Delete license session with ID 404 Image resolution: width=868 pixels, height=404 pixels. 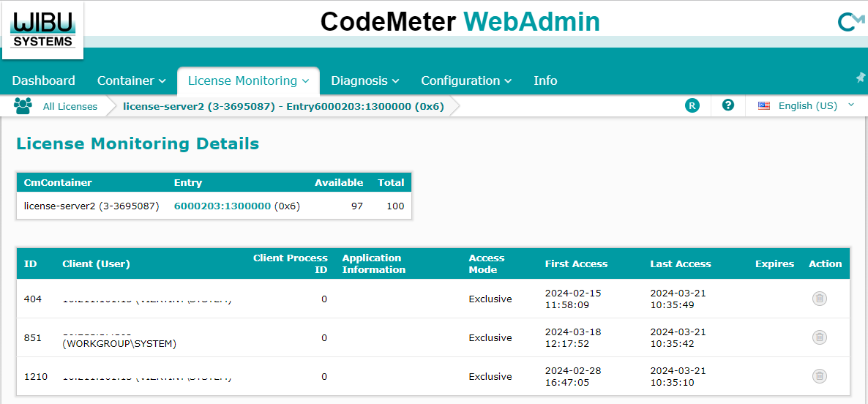pos(820,299)
